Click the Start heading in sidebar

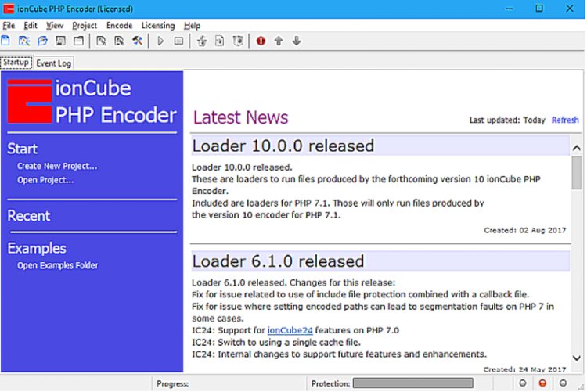[x=23, y=149]
